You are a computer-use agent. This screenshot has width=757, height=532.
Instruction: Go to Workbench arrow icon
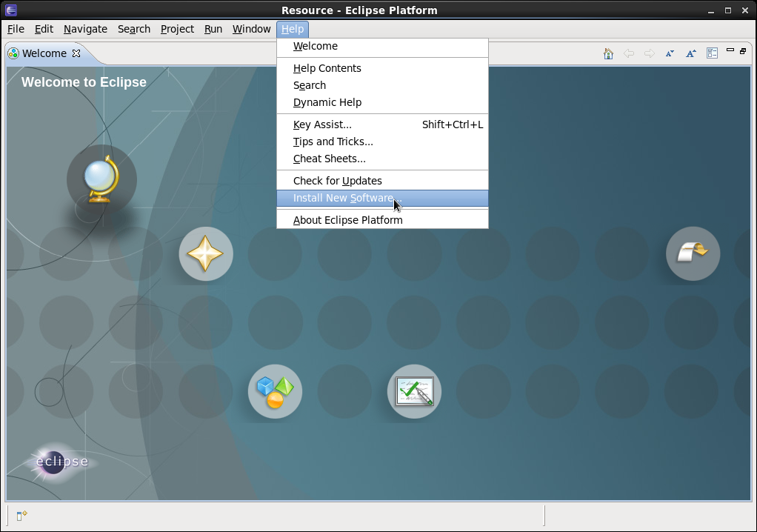click(x=693, y=253)
